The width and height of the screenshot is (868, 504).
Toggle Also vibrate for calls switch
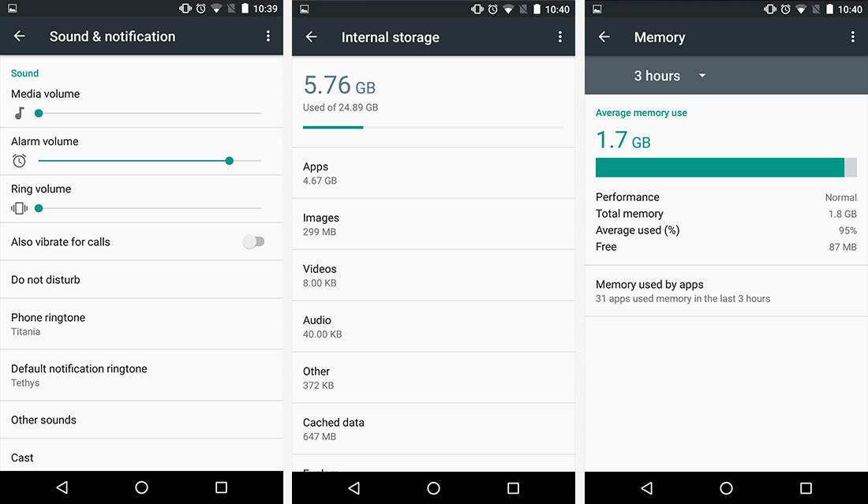[253, 242]
